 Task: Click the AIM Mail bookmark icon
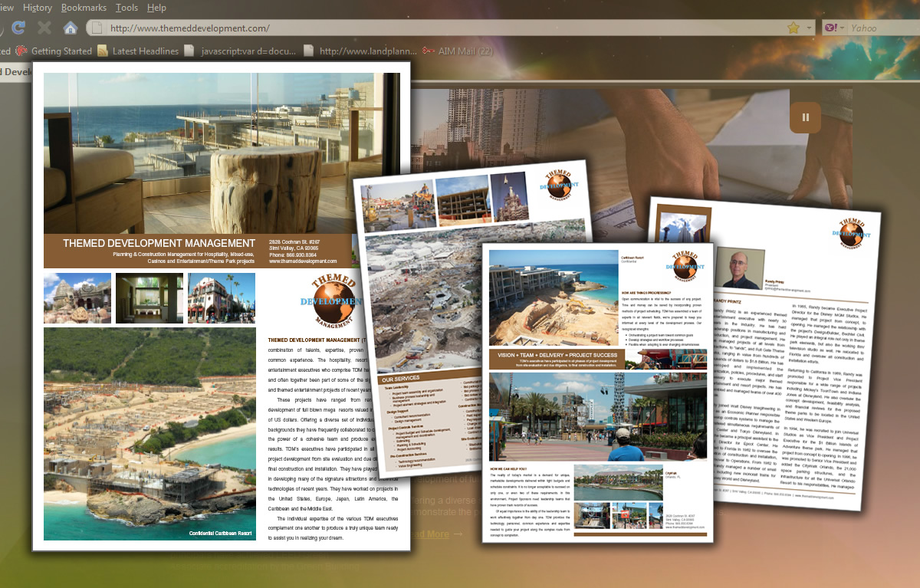pos(428,51)
